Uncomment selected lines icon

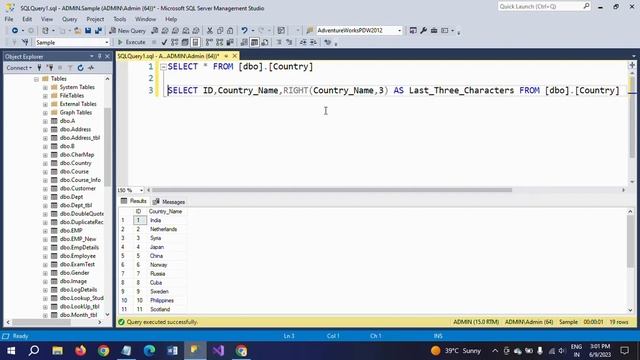pos(289,42)
